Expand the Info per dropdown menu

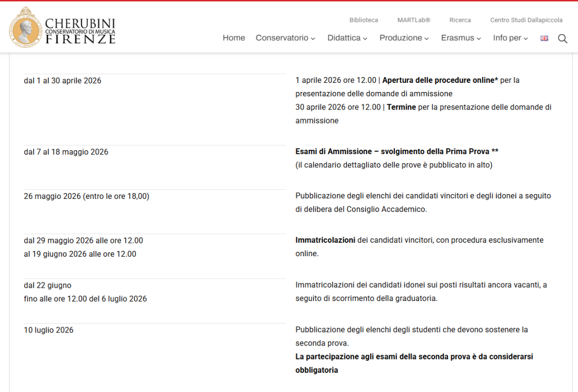(x=511, y=38)
